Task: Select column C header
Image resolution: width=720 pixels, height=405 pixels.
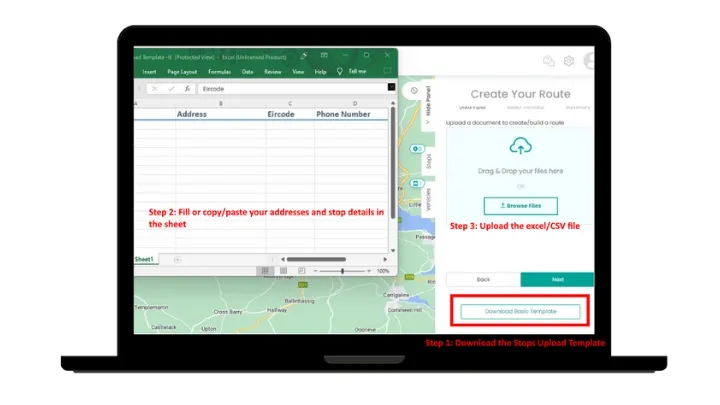Action: 290,104
